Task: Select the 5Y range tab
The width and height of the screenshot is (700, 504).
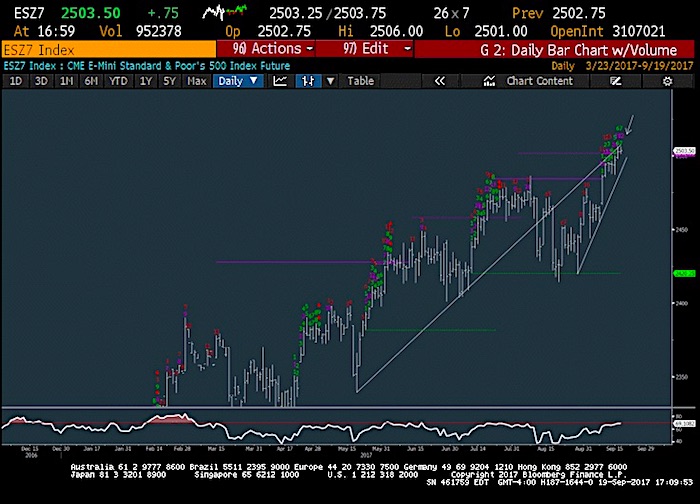Action: [170, 81]
